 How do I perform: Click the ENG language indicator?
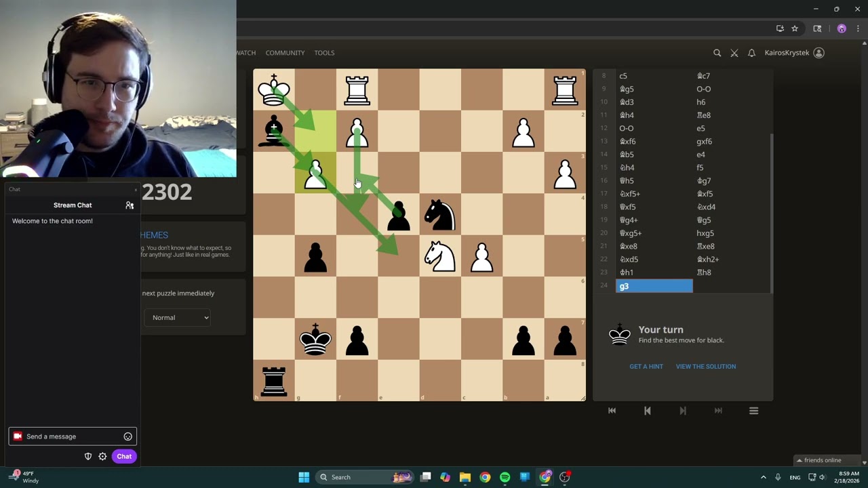click(x=795, y=477)
